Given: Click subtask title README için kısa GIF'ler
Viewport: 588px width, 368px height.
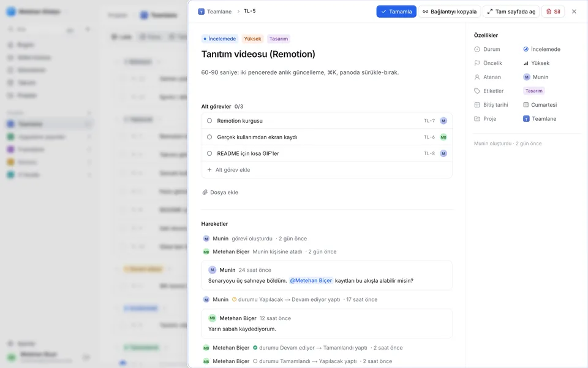Looking at the screenshot, I should pos(248,153).
